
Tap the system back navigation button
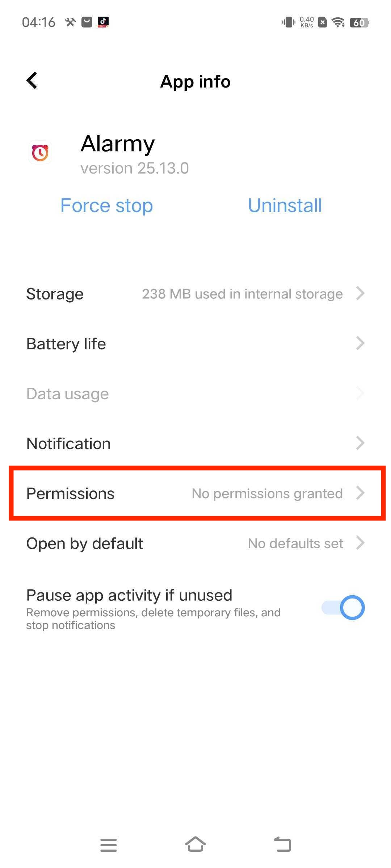282,844
